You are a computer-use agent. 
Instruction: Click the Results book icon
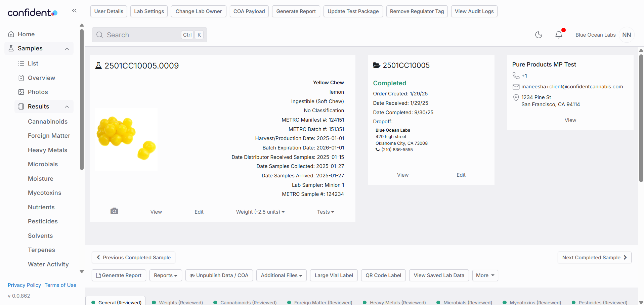[21, 106]
